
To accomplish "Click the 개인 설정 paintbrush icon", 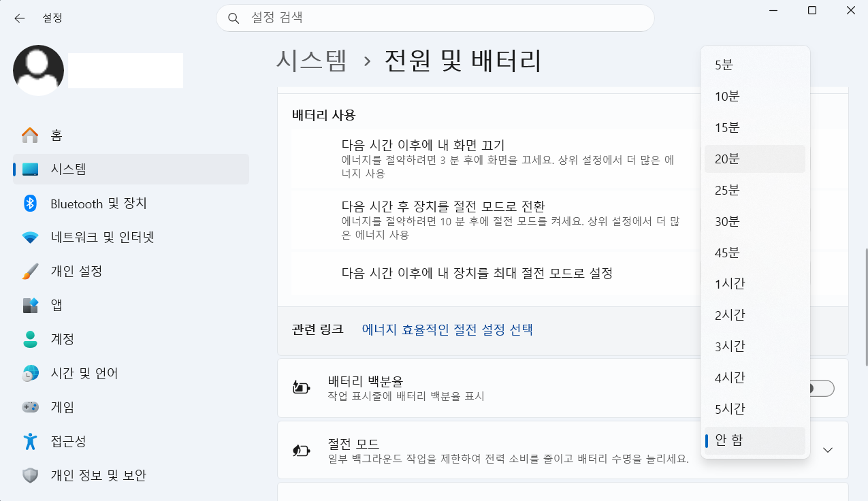I will coord(30,272).
